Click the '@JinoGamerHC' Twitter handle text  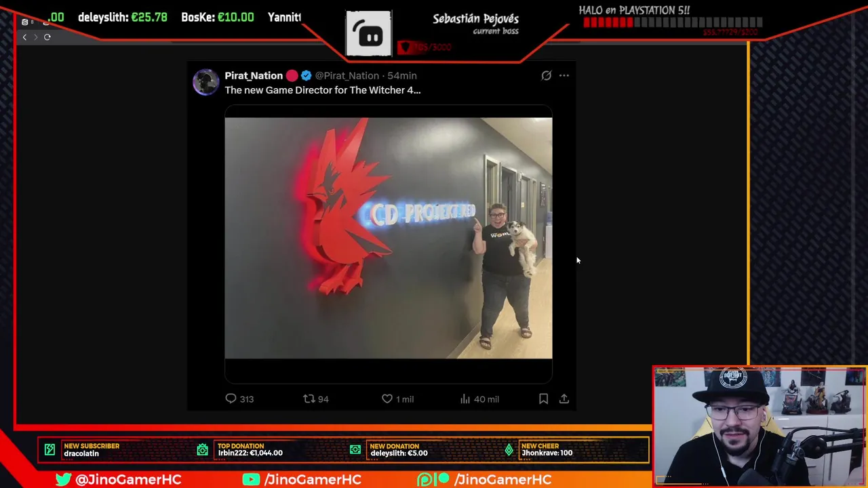[128, 479]
